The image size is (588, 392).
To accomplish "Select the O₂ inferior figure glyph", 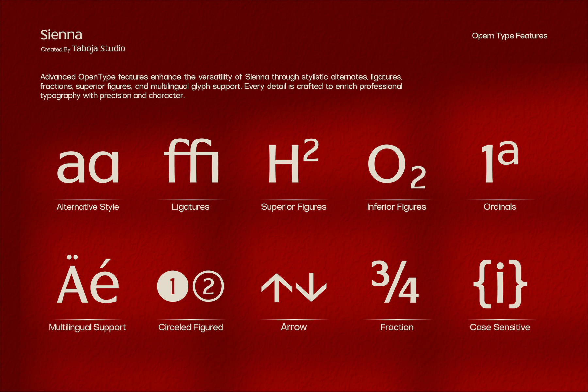I will click(397, 167).
